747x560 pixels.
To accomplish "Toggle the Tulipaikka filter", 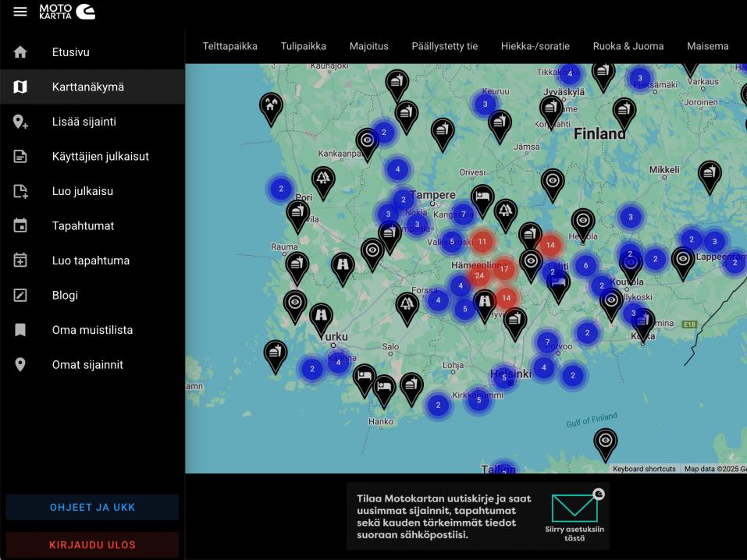I will pos(303,46).
